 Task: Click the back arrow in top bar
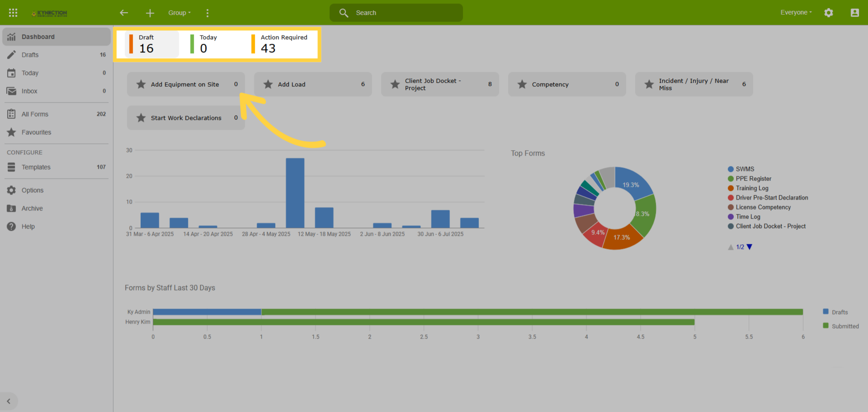point(124,13)
